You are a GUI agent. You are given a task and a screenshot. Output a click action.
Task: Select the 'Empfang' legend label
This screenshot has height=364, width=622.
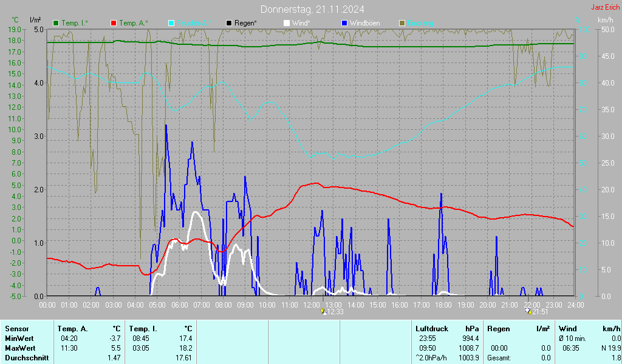(420, 24)
